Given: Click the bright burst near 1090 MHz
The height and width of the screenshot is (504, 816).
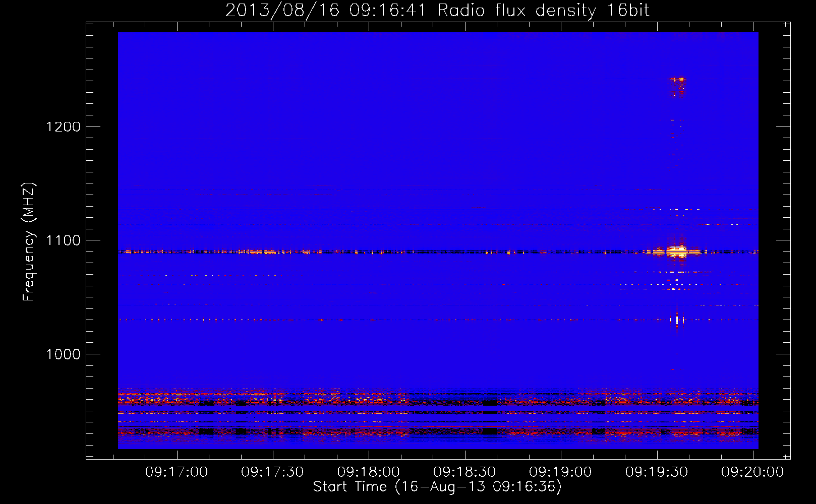Looking at the screenshot, I should pyautogui.click(x=677, y=251).
